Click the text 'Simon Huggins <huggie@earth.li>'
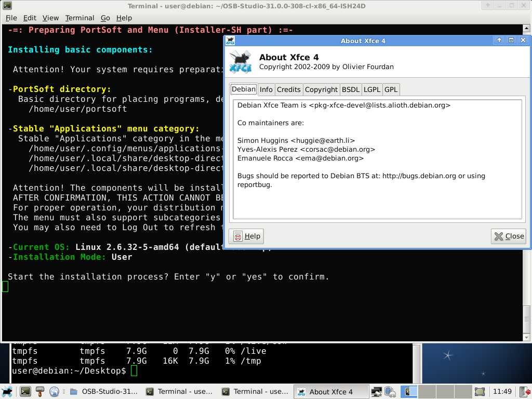Image resolution: width=532 pixels, height=399 pixels. (x=296, y=140)
